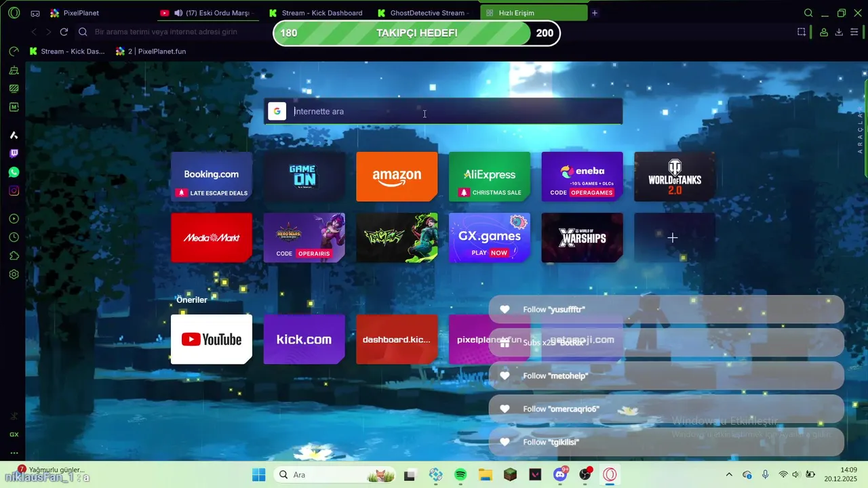Open the Amazon speed dial tile

pyautogui.click(x=397, y=176)
